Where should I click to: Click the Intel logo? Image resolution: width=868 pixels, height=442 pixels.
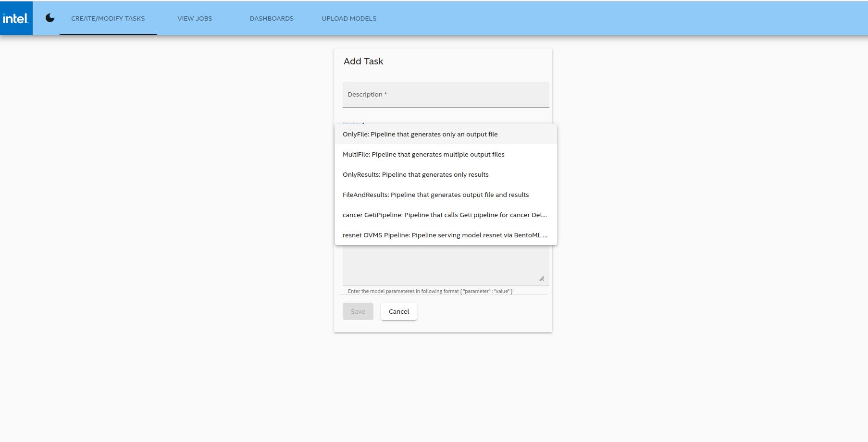(16, 18)
